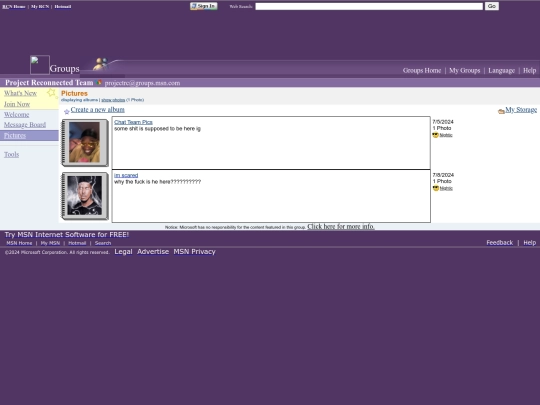The image size is (540, 405).
Task: Go to Groups Home
Action: click(422, 71)
